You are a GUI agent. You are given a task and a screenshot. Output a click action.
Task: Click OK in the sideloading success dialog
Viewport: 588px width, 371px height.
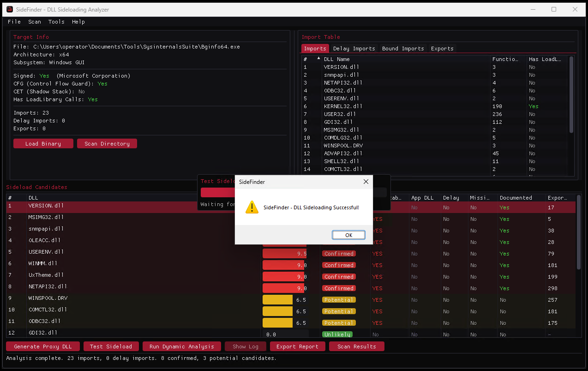(x=348, y=235)
